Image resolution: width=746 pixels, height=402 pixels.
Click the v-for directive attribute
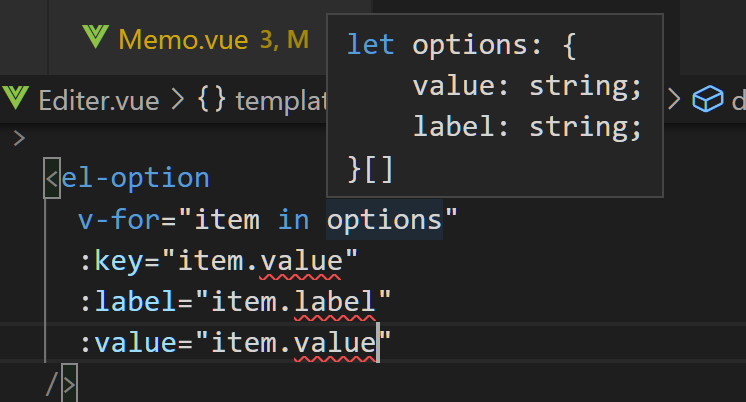point(112,219)
